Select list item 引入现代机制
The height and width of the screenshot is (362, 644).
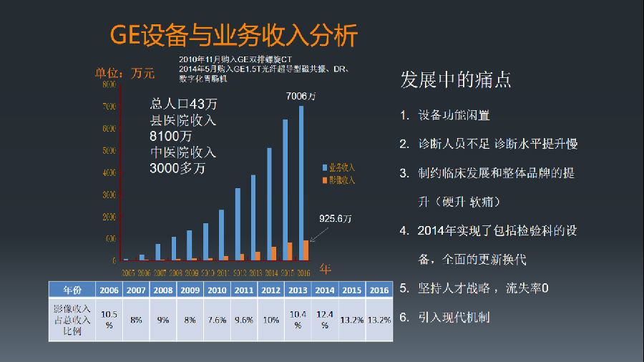click(x=454, y=318)
